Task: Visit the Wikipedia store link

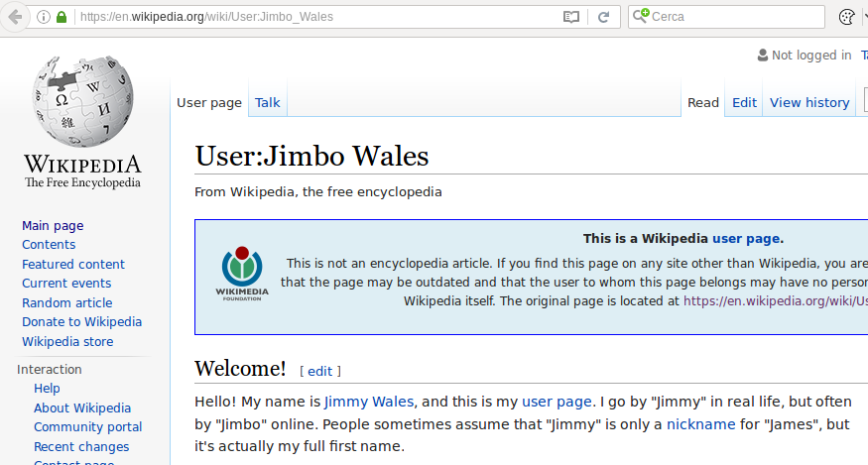Action: (x=67, y=341)
